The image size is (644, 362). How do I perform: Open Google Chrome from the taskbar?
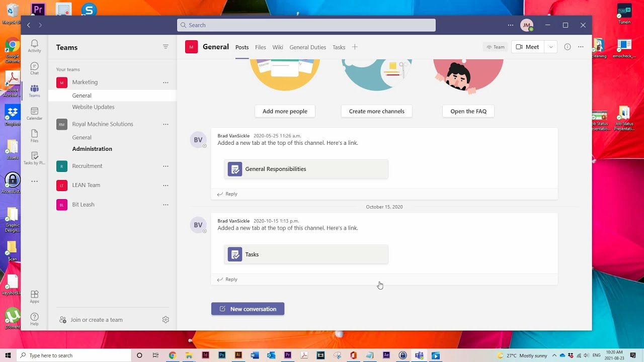172,355
